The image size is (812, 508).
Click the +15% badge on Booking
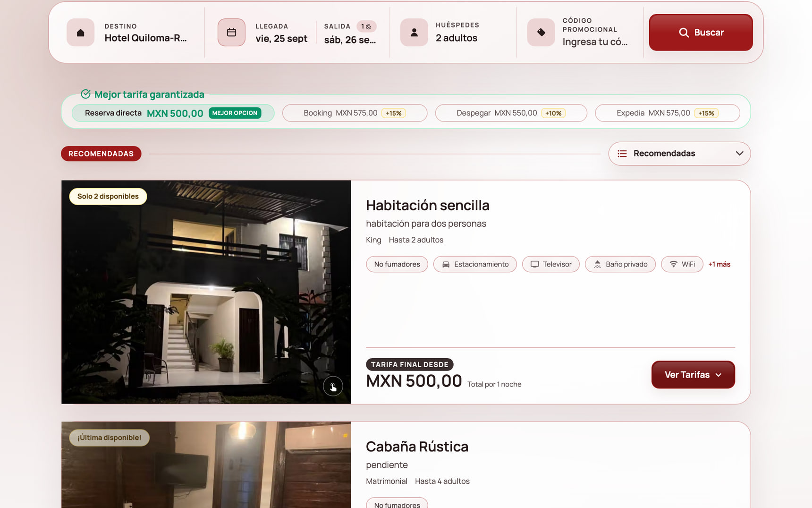point(394,113)
